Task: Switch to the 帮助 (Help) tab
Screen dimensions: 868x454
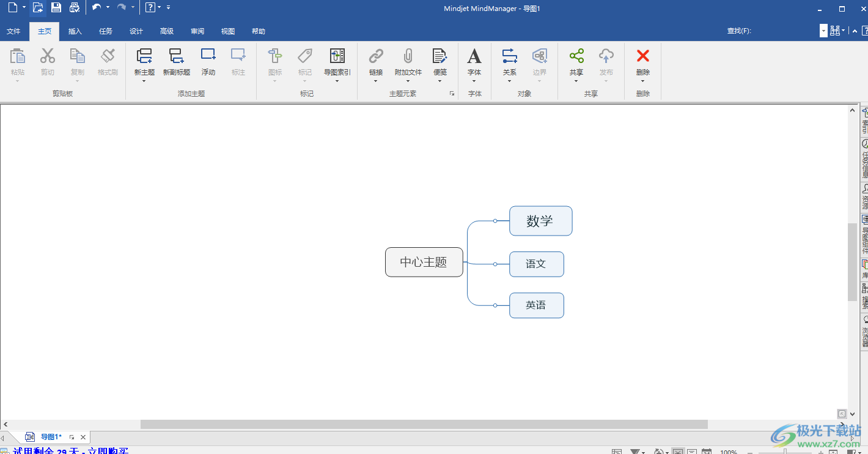Action: pyautogui.click(x=259, y=31)
